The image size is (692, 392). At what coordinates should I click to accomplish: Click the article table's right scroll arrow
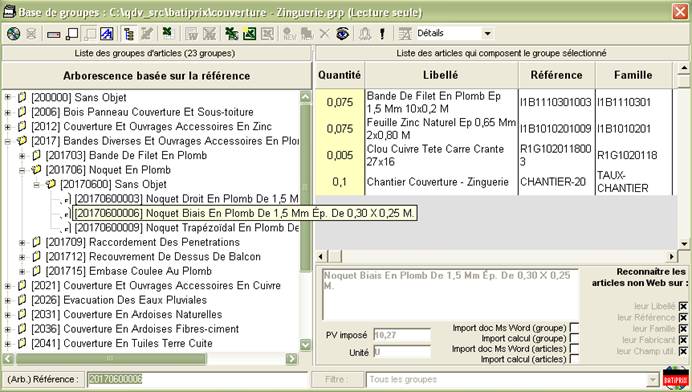[x=671, y=256]
